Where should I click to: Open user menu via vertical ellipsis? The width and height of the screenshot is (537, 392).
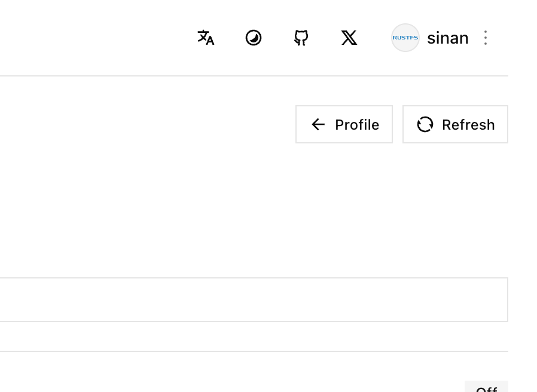(486, 38)
